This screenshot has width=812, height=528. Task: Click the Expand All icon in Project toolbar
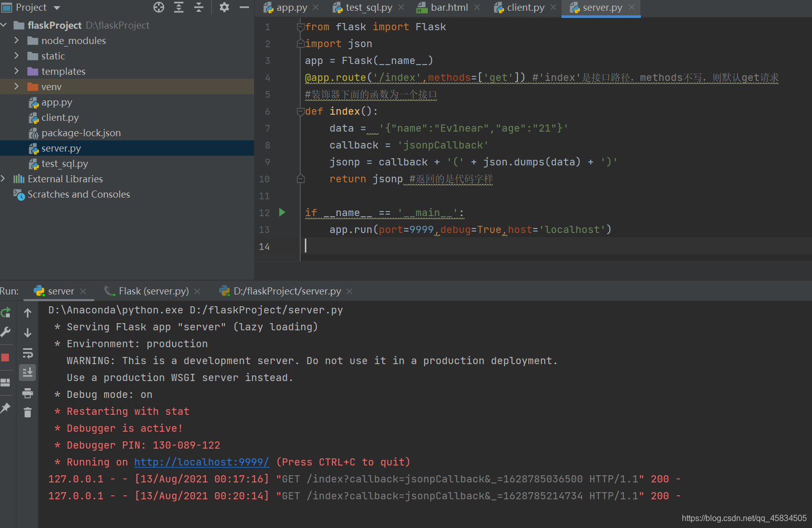179,7
